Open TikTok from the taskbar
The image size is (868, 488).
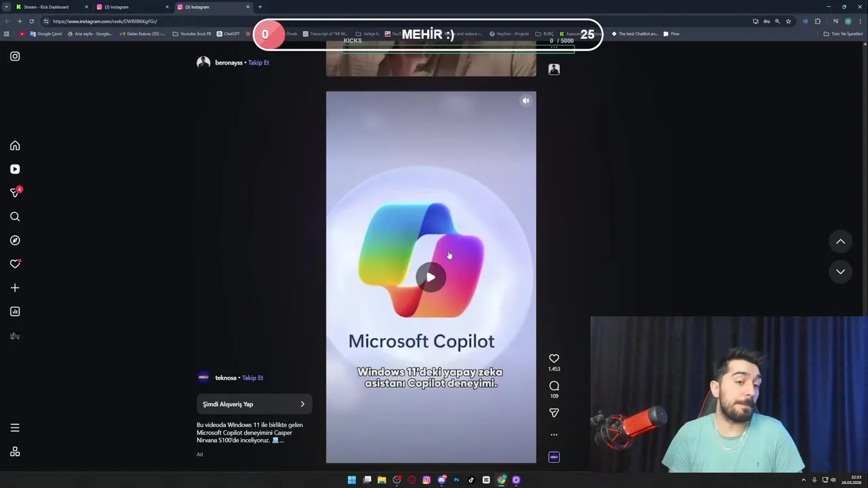[x=471, y=480]
